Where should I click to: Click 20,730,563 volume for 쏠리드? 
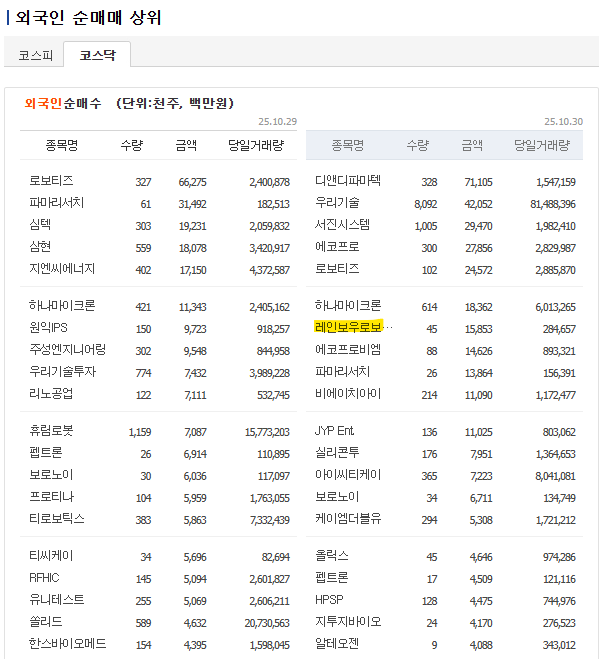(x=267, y=623)
